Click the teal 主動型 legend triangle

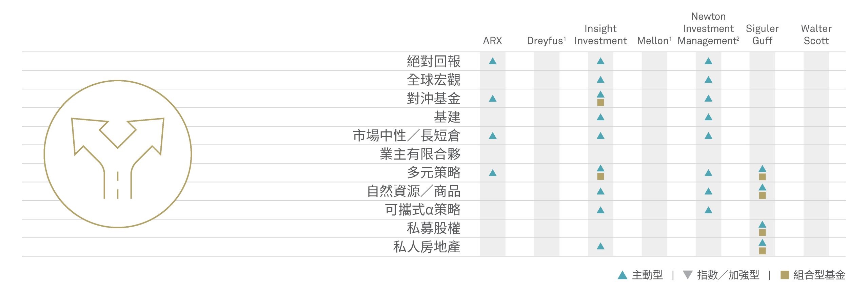(x=623, y=275)
